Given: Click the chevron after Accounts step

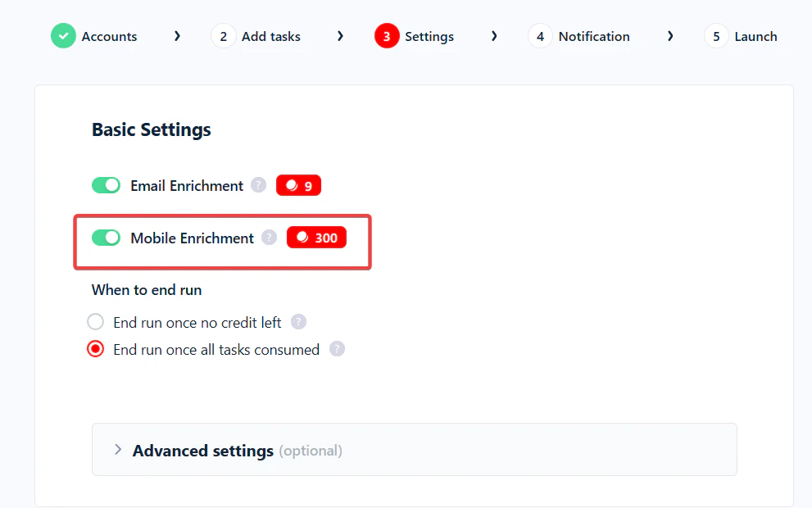Looking at the screenshot, I should 177,36.
